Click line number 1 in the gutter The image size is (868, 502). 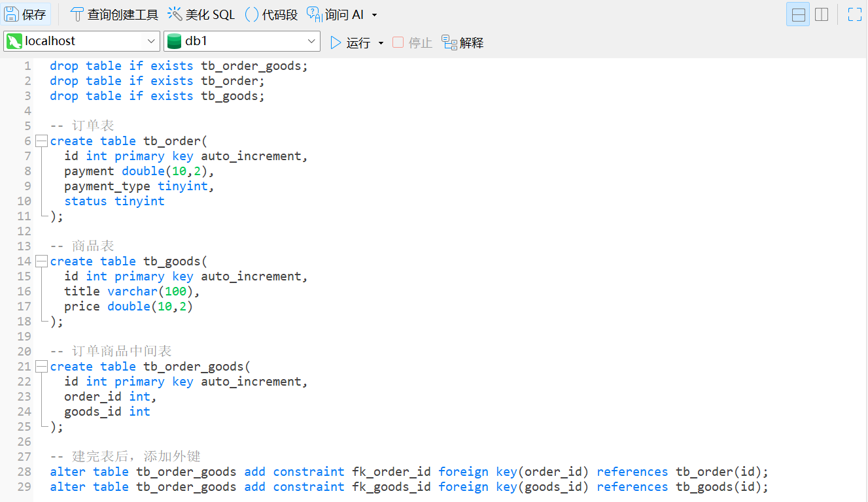[x=27, y=66]
